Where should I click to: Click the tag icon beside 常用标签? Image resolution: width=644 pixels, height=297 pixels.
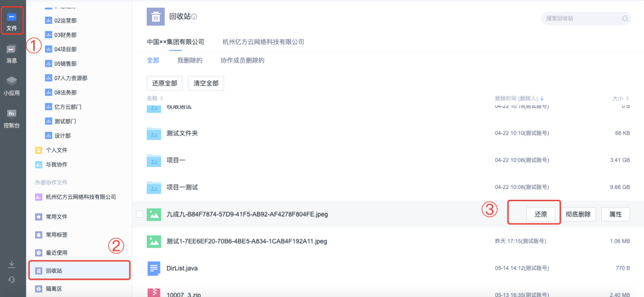[x=39, y=234]
